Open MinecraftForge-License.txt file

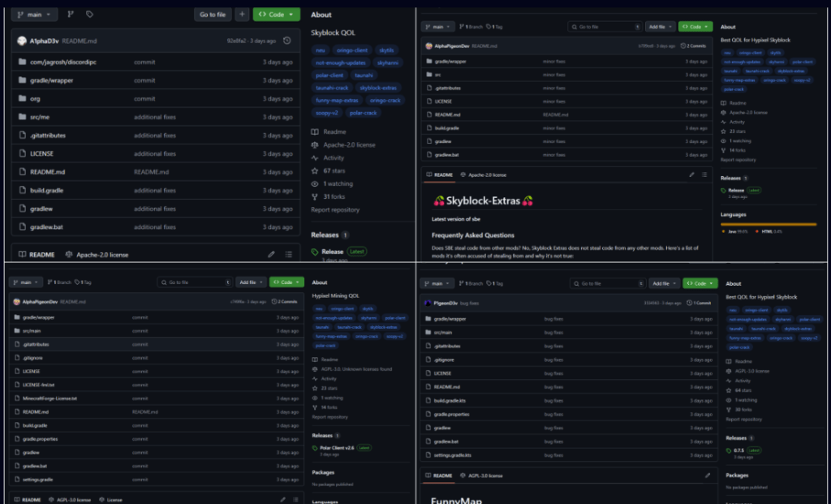point(50,398)
